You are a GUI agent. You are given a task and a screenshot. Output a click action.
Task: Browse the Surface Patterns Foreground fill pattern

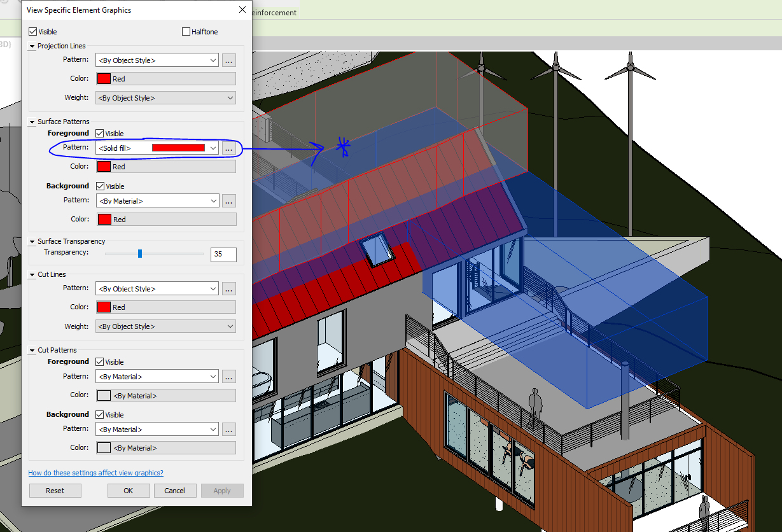pyautogui.click(x=228, y=148)
